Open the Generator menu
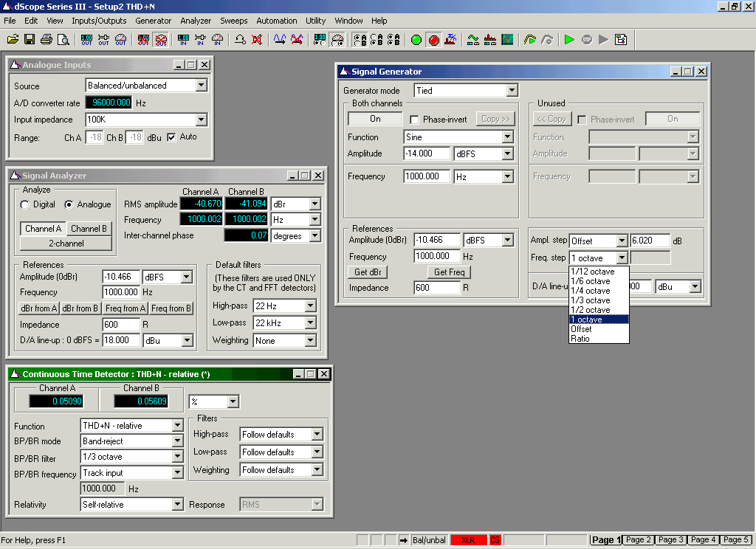The image size is (756, 549). [154, 21]
